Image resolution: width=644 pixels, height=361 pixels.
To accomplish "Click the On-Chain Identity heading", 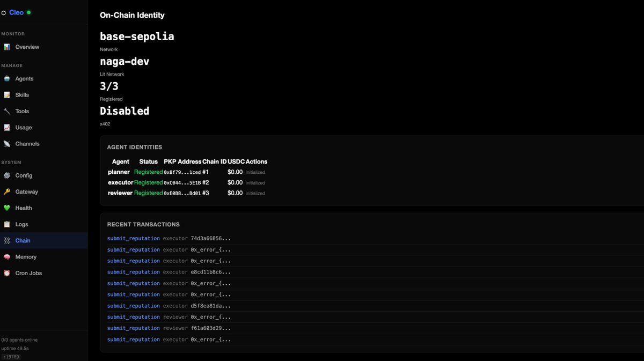I will coord(132,15).
